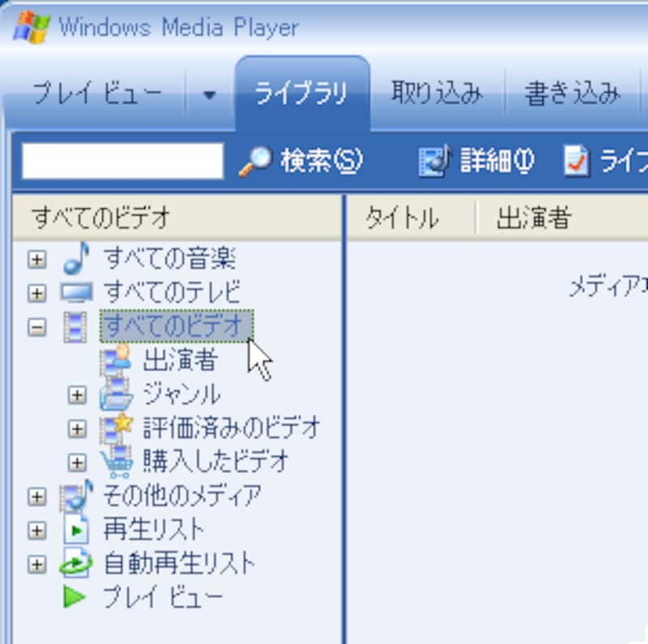Select ジャンル in the tree

(181, 394)
